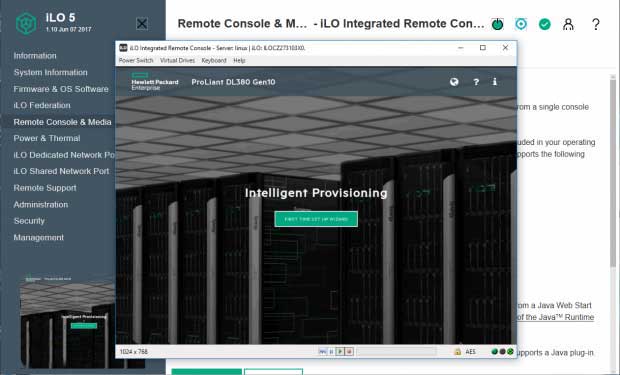Viewport: 620px width, 375px height.
Task: Open iLO Dedicated Network Port page
Action: [64, 155]
